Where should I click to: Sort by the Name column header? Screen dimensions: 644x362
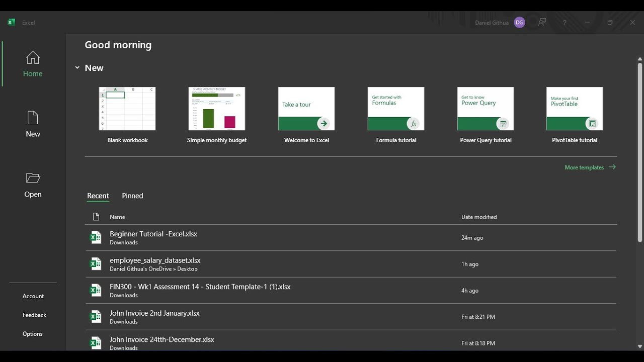[x=117, y=217]
